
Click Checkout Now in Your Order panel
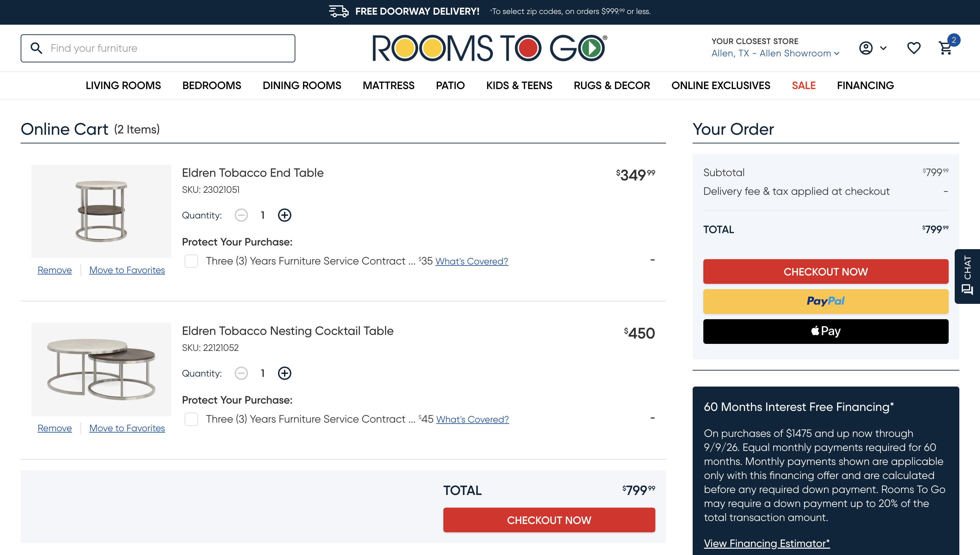coord(826,271)
